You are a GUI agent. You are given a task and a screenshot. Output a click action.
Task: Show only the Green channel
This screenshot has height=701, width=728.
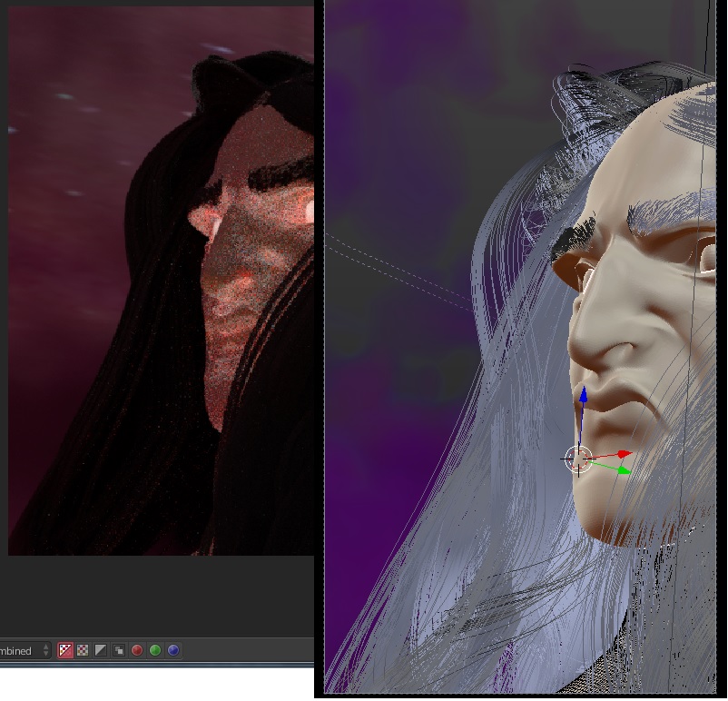[x=155, y=650]
